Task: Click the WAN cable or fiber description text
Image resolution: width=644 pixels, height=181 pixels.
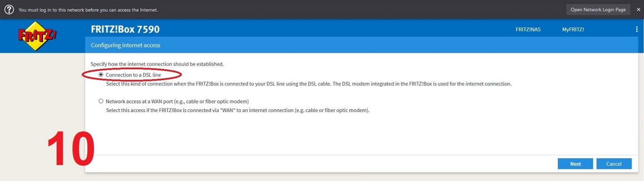Action: pos(238,110)
